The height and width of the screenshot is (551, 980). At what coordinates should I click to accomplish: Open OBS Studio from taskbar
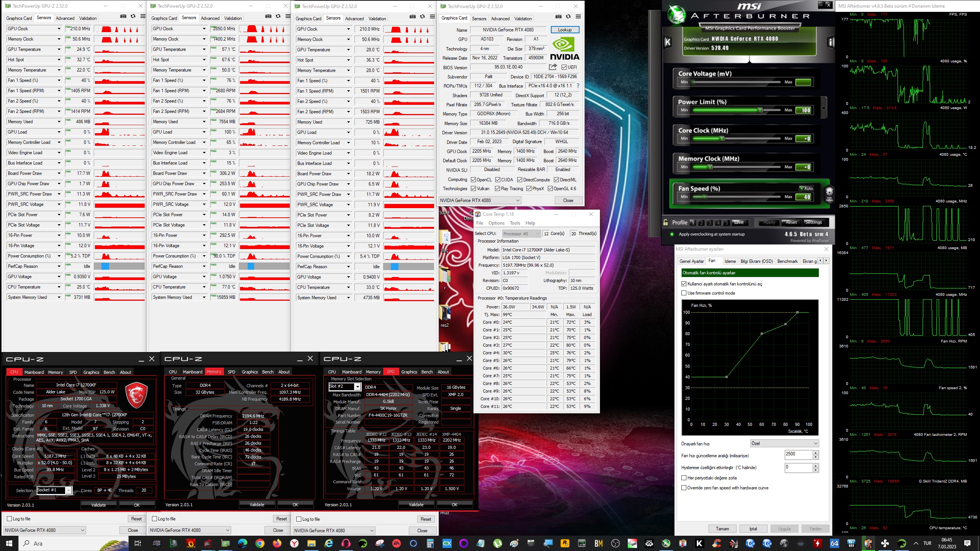tap(616, 543)
